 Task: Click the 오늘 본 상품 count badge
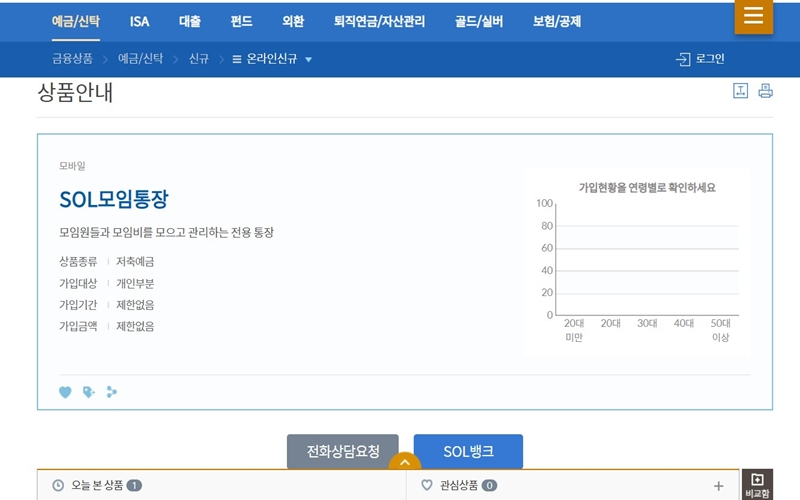tap(134, 485)
